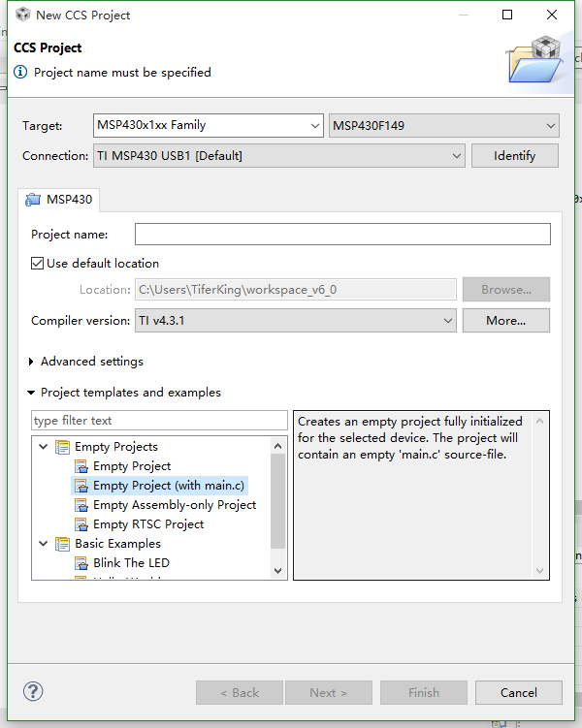This screenshot has width=582, height=728.
Task: Click the Basic Examples folder icon
Action: (x=63, y=544)
